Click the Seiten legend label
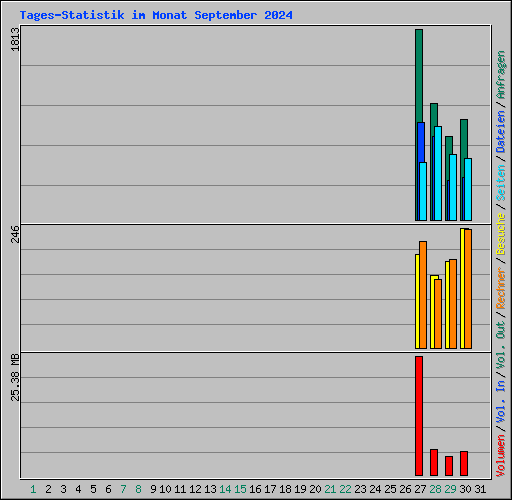 [x=501, y=183]
